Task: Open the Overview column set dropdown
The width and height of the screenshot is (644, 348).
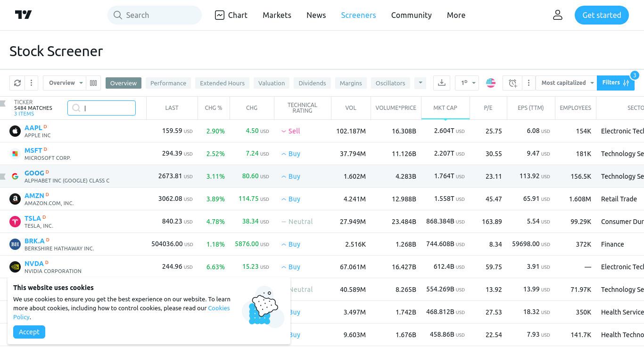Action: pyautogui.click(x=65, y=83)
